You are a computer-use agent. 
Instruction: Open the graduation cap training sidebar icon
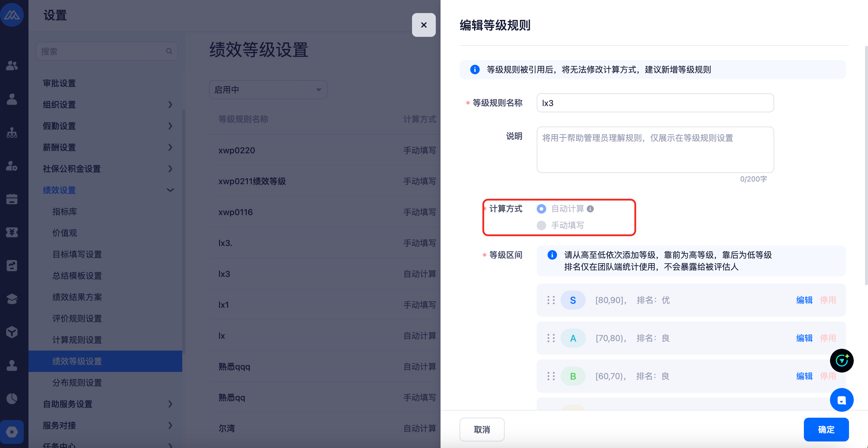click(12, 299)
